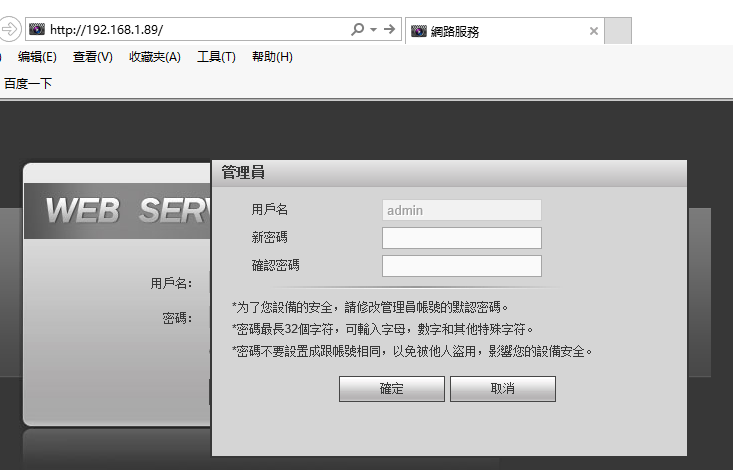The image size is (733, 470).
Task: Click the 確認密碼 label
Action: [276, 265]
